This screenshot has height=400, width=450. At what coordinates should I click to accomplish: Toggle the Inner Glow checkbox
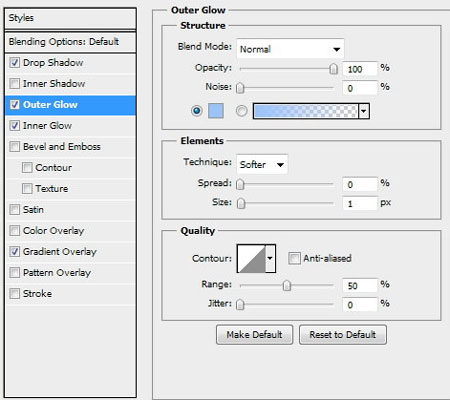pos(15,126)
